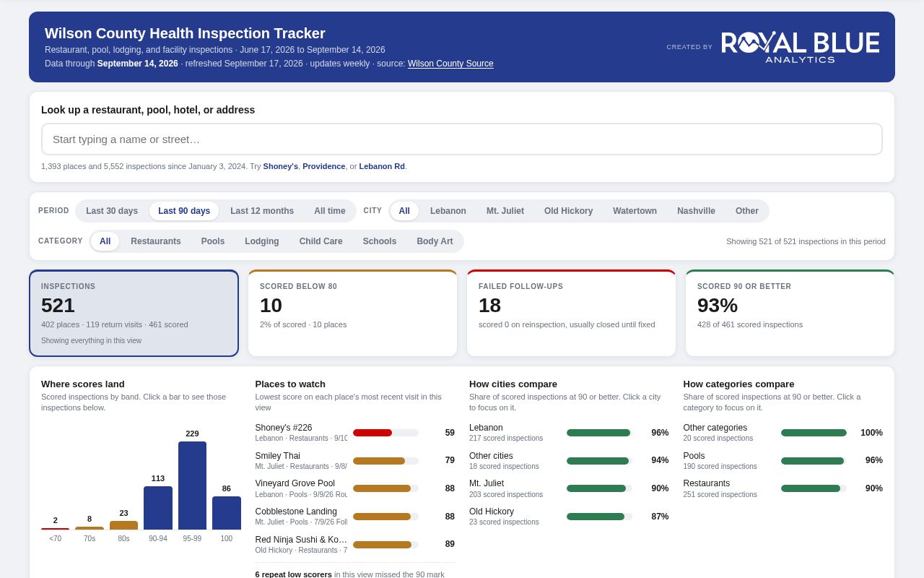The width and height of the screenshot is (924, 578).
Task: Click the 100 score band bar
Action: point(227,513)
